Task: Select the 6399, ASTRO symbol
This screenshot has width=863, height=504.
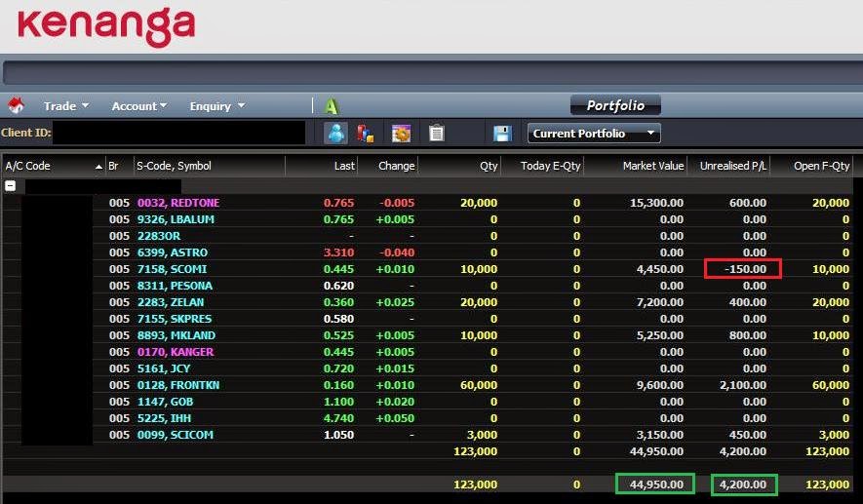Action: click(173, 252)
